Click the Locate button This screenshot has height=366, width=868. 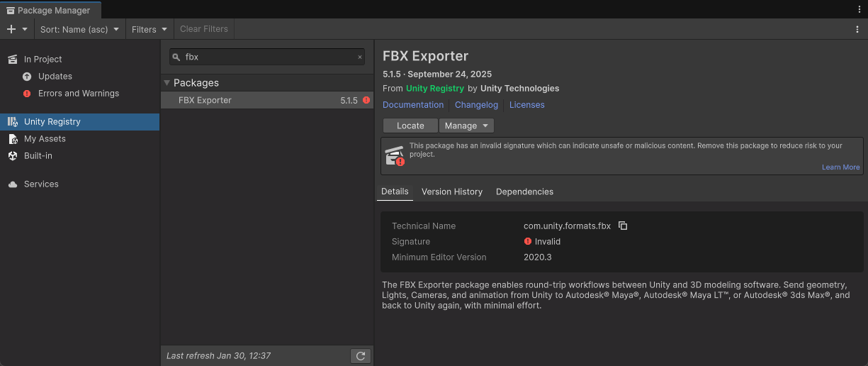[x=410, y=126]
